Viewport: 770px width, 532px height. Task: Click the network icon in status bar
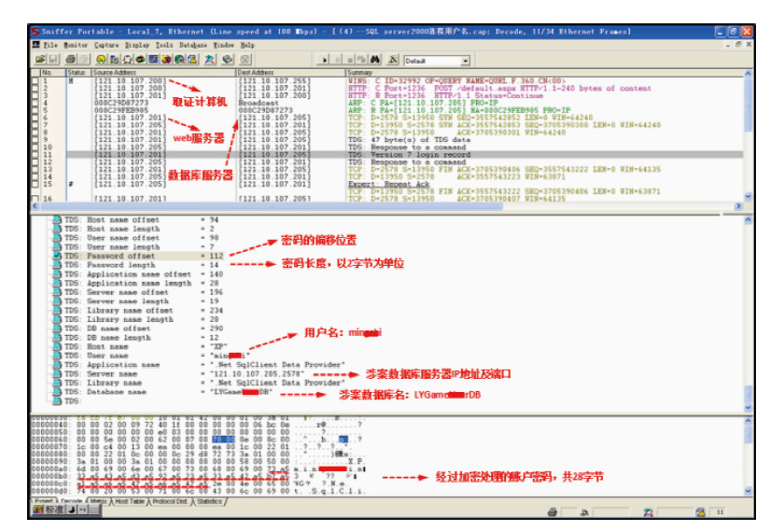tap(649, 511)
